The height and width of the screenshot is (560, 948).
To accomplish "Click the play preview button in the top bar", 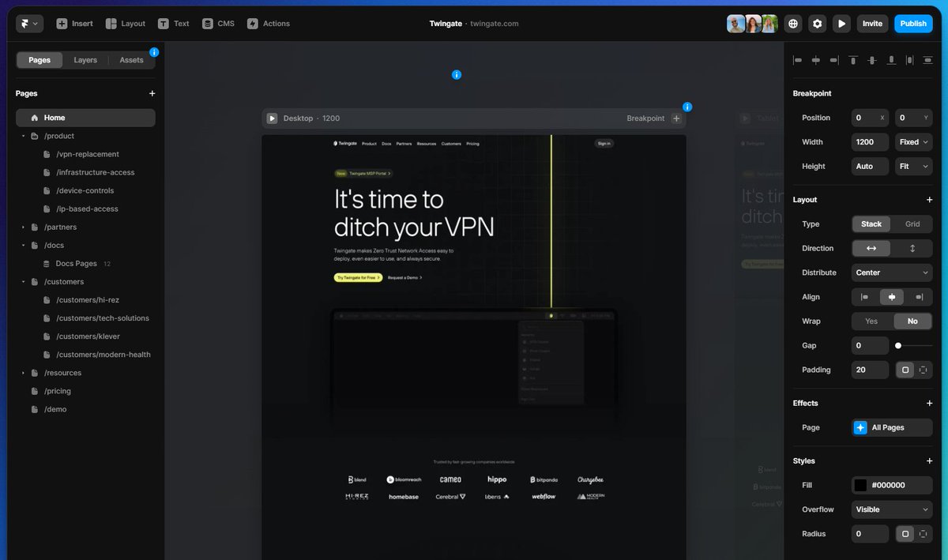I will point(842,24).
